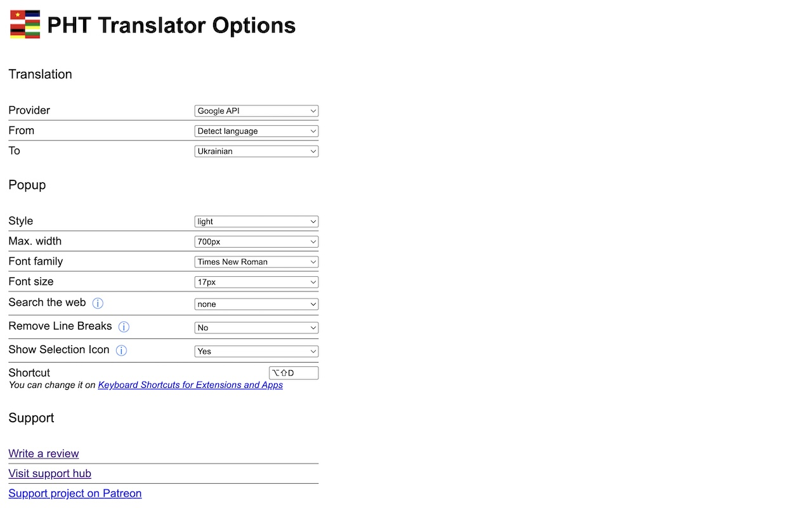Open the Provider dropdown
812x508 pixels.
click(x=256, y=110)
